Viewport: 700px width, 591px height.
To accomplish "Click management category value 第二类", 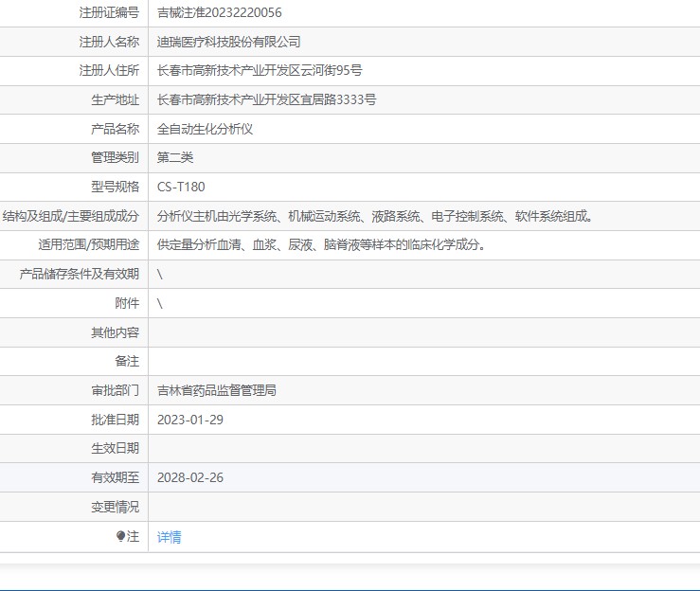I will pyautogui.click(x=175, y=157).
